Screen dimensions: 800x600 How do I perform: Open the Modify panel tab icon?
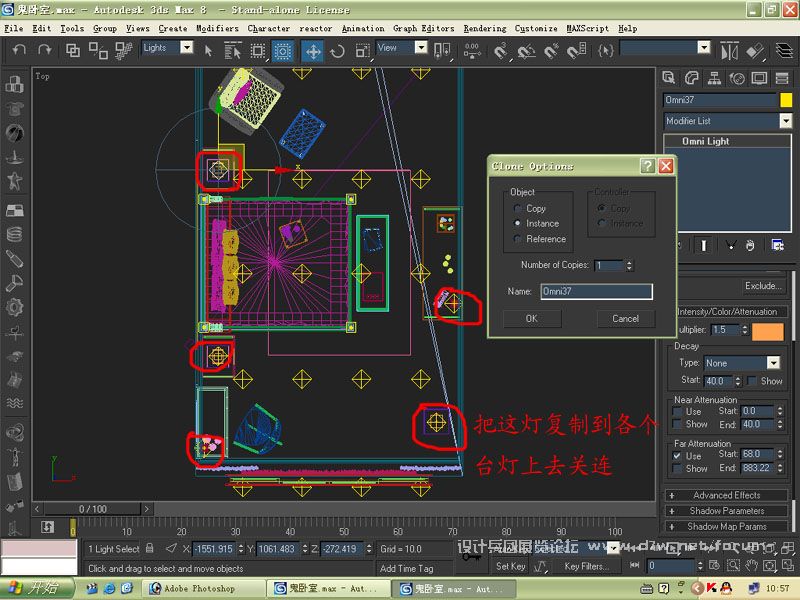(x=692, y=78)
